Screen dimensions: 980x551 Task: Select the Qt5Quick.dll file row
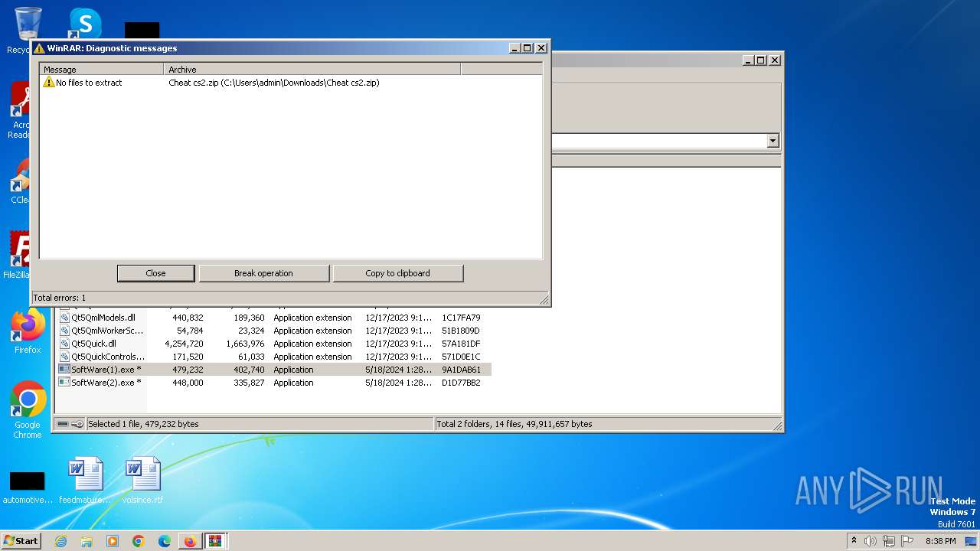coord(274,344)
